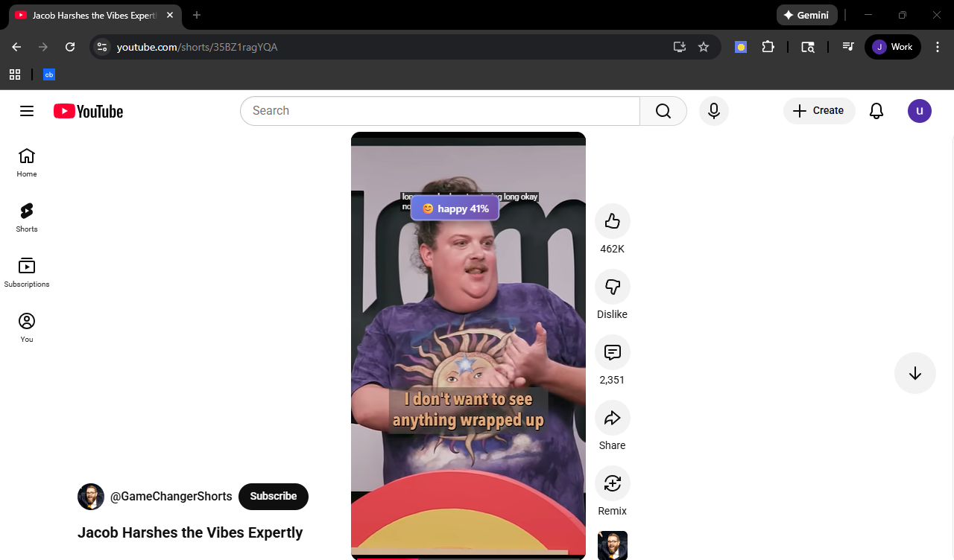Go to Home from the sidebar
This screenshot has width=954, height=560.
coord(26,161)
